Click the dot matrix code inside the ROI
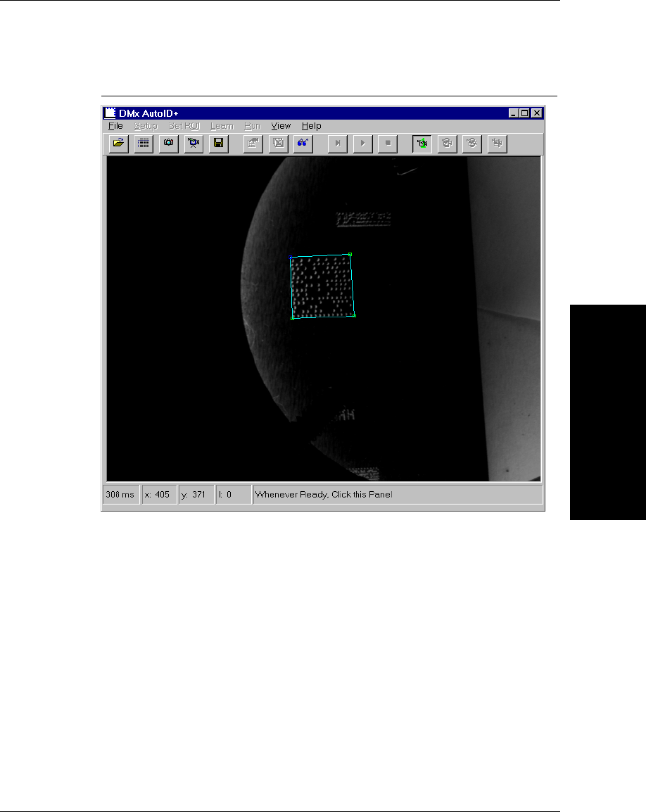 pyautogui.click(x=322, y=286)
